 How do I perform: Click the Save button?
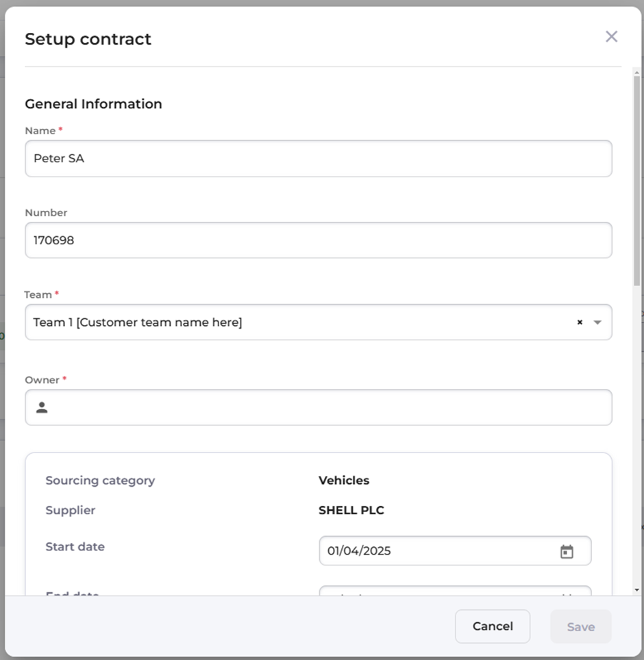pos(580,626)
